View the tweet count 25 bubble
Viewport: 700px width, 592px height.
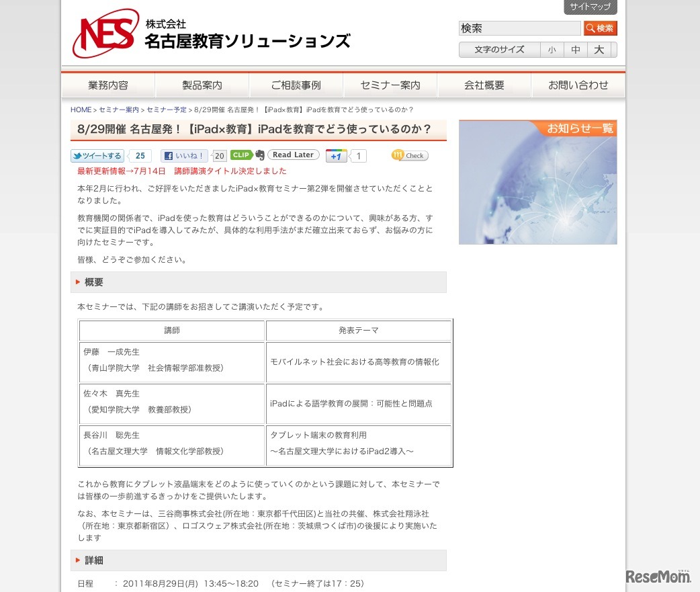coord(140,156)
